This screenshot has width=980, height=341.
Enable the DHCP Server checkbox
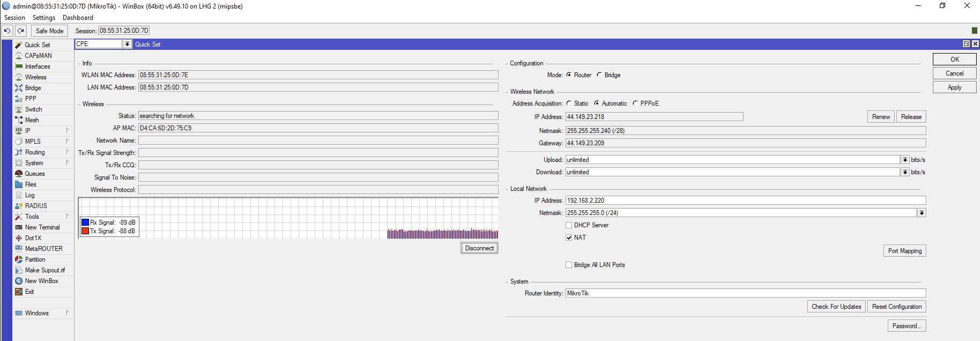[x=569, y=225]
